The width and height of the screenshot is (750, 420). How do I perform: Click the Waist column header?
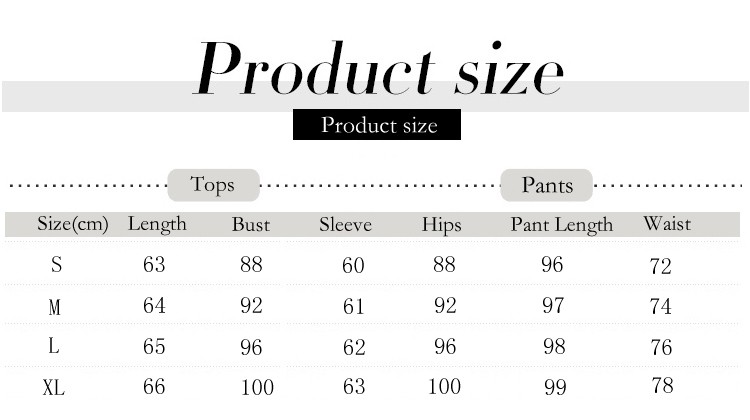(667, 224)
